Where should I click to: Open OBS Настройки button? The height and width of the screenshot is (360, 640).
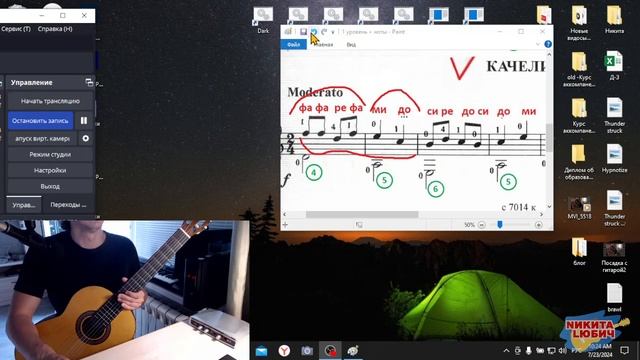click(x=50, y=171)
